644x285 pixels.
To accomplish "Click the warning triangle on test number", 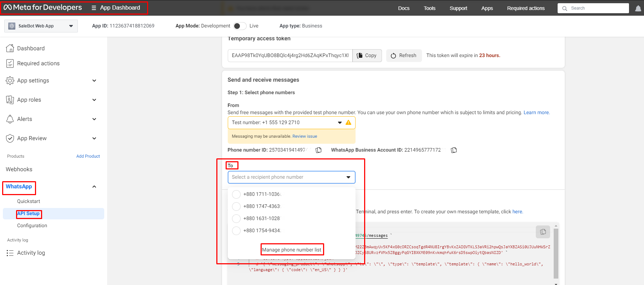I will coord(348,123).
